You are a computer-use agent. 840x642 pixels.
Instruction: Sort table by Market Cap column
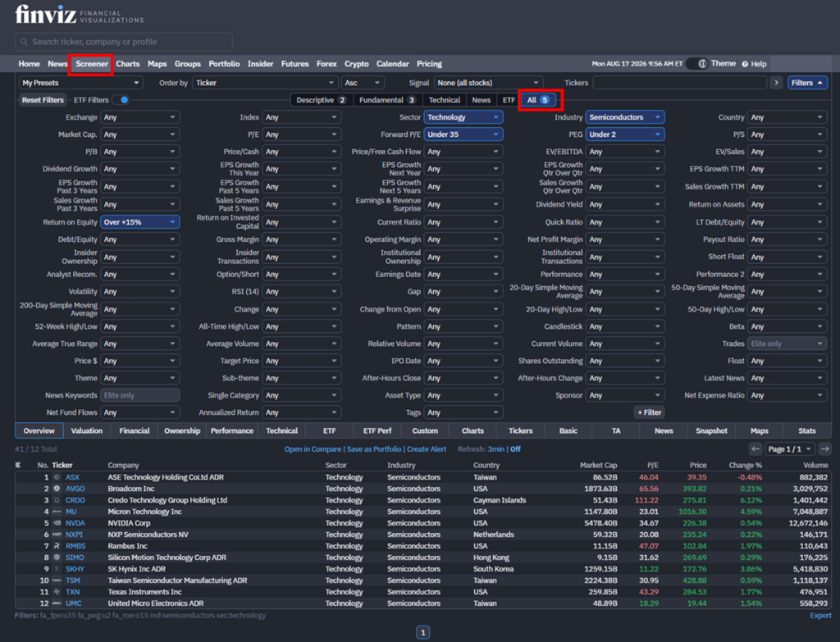(598, 465)
